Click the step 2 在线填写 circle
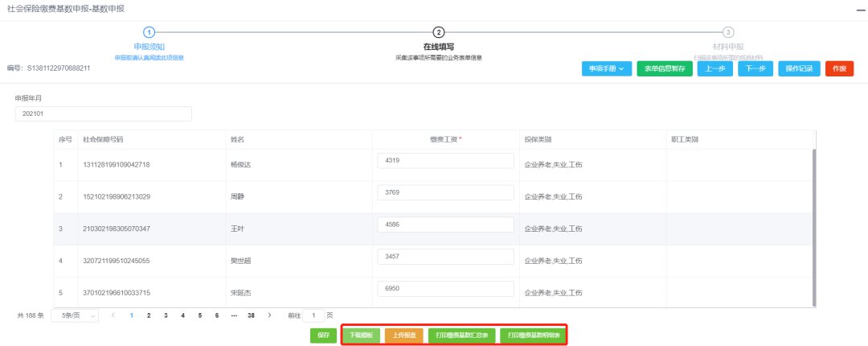Viewport: 868px width, 346px height. click(x=439, y=32)
